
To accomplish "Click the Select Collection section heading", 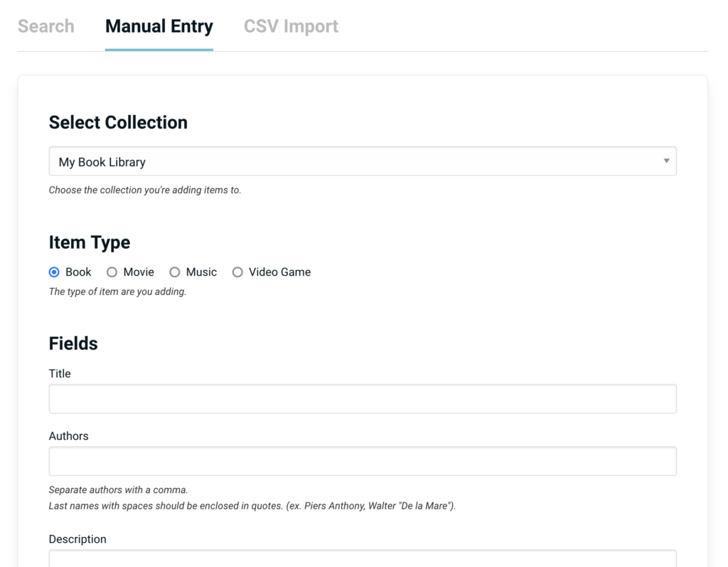I will pyautogui.click(x=118, y=122).
